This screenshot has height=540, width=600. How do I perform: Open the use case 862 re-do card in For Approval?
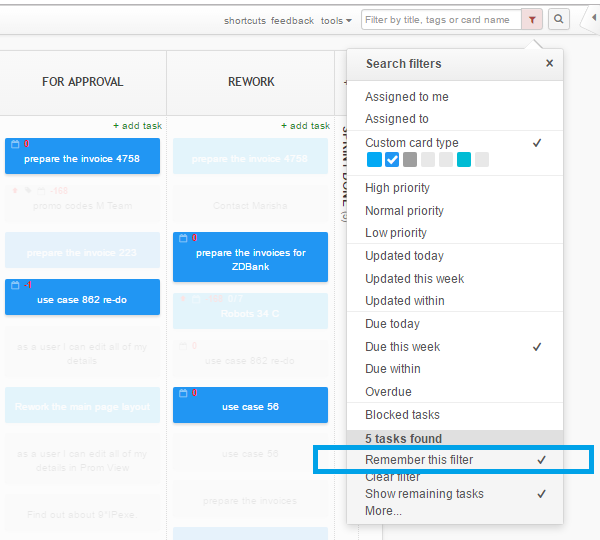(82, 297)
